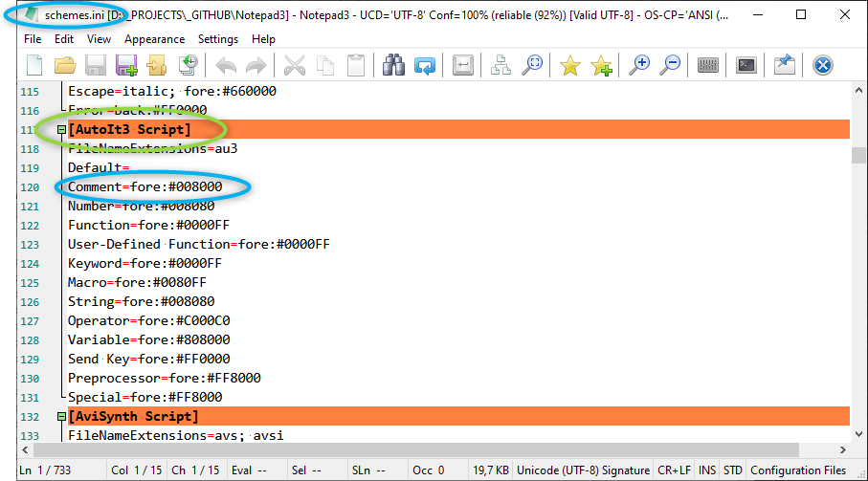Copy selection with toolbar Copy icon
This screenshot has height=481, width=868.
[325, 65]
